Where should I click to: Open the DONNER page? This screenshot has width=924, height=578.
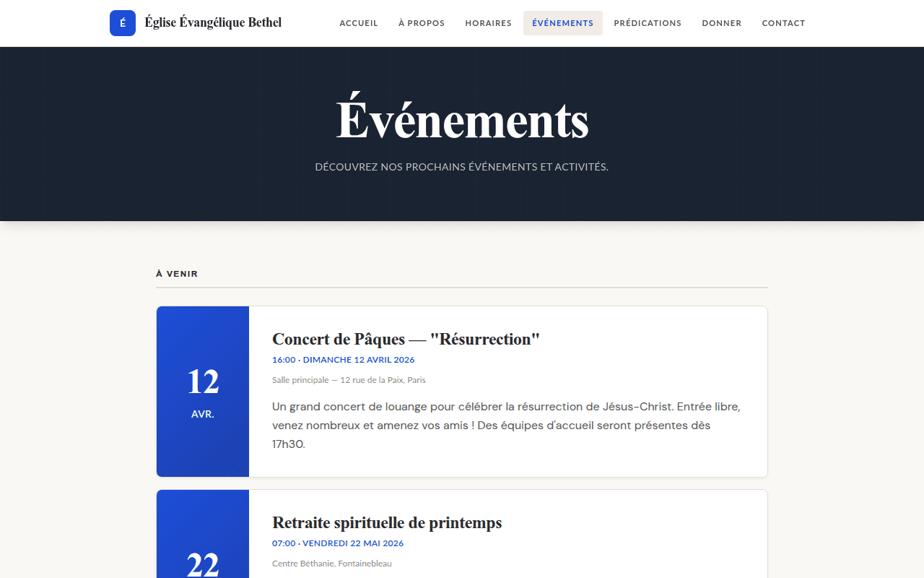(722, 23)
